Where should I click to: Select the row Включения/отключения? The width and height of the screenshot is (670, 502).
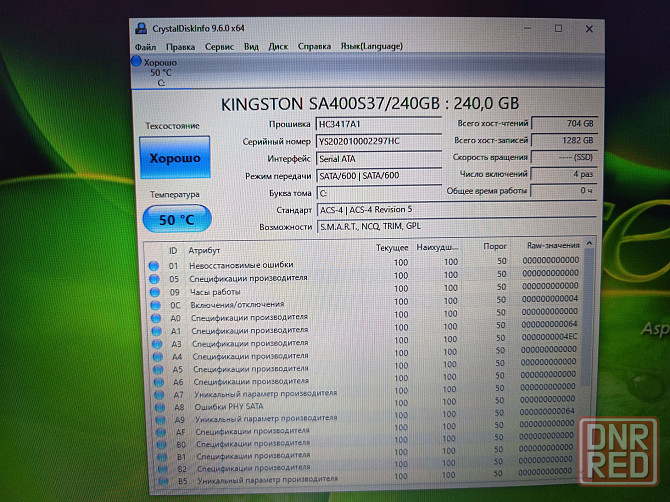tap(363, 303)
